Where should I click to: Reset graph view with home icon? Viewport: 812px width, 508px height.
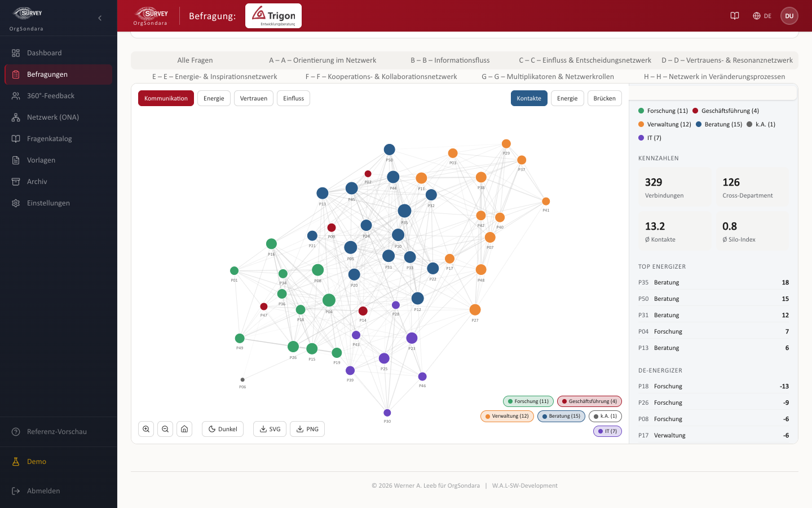click(184, 429)
